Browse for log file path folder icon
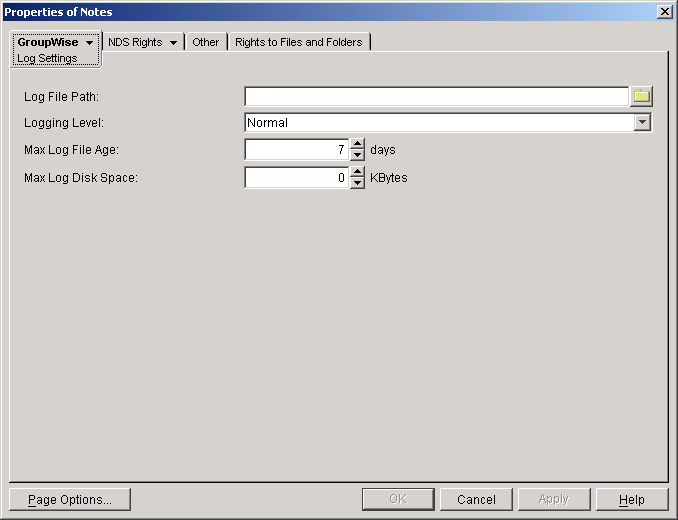The width and height of the screenshot is (678, 520). 641,96
